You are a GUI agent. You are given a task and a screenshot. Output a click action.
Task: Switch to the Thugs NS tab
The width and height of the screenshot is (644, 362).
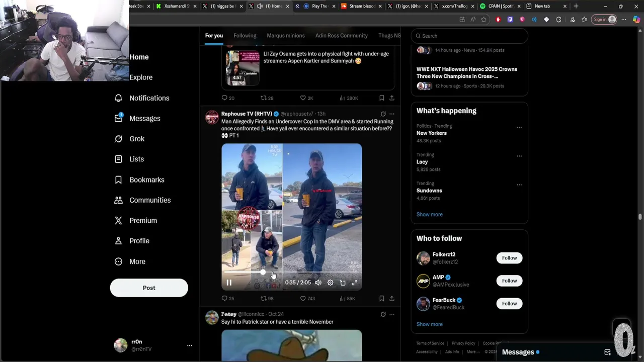[389, 36]
